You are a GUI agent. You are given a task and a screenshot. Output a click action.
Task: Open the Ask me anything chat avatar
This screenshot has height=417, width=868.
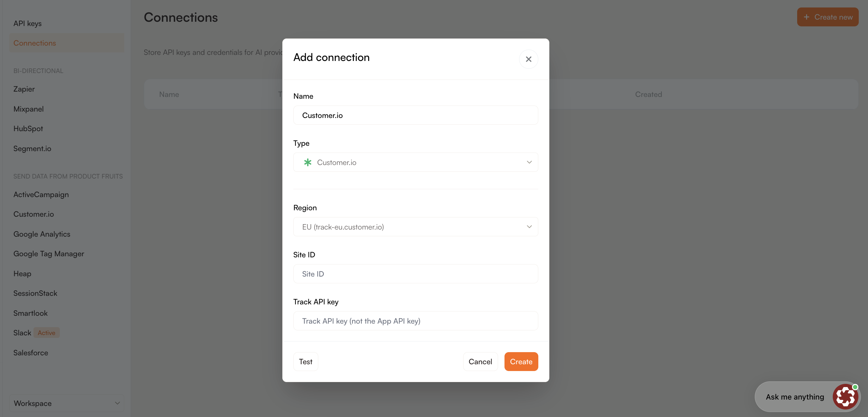845,397
